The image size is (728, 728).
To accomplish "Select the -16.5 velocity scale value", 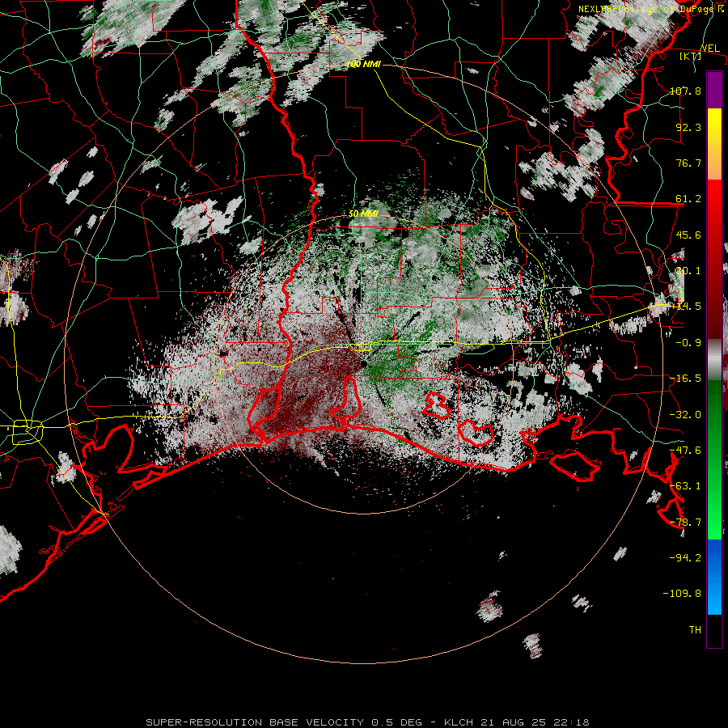I will pyautogui.click(x=685, y=379).
